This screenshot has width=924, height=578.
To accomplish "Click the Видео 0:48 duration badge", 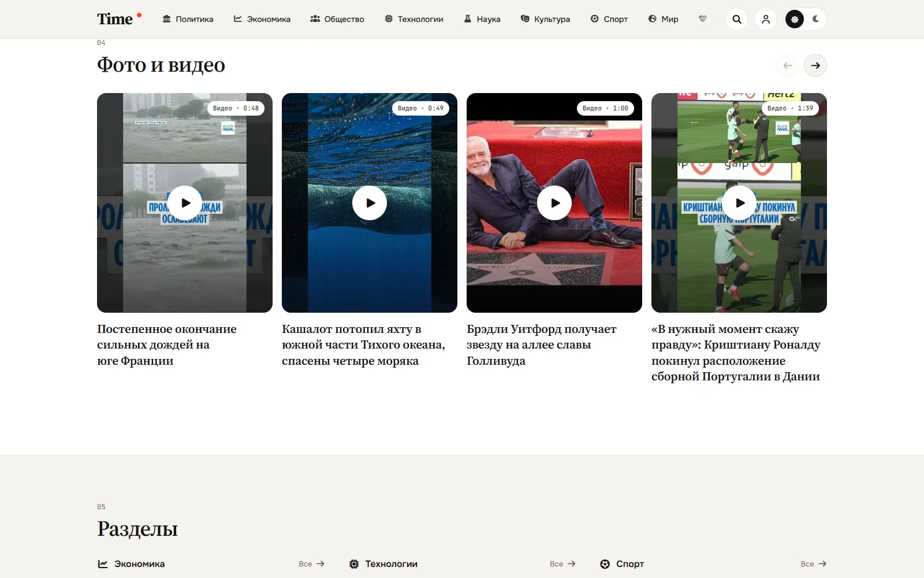I will (236, 108).
